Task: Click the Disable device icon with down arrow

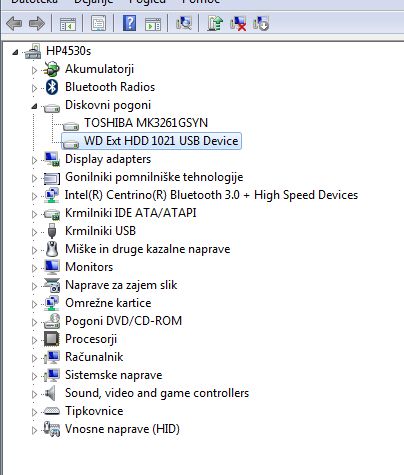Action: pyautogui.click(x=261, y=23)
